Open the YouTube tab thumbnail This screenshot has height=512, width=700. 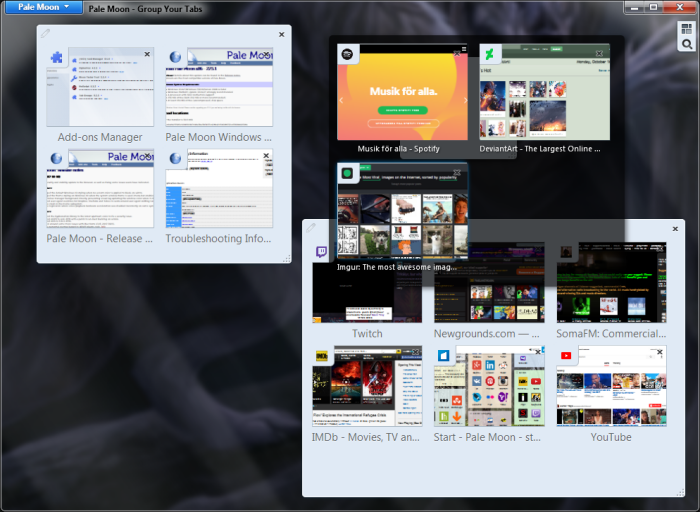611,386
